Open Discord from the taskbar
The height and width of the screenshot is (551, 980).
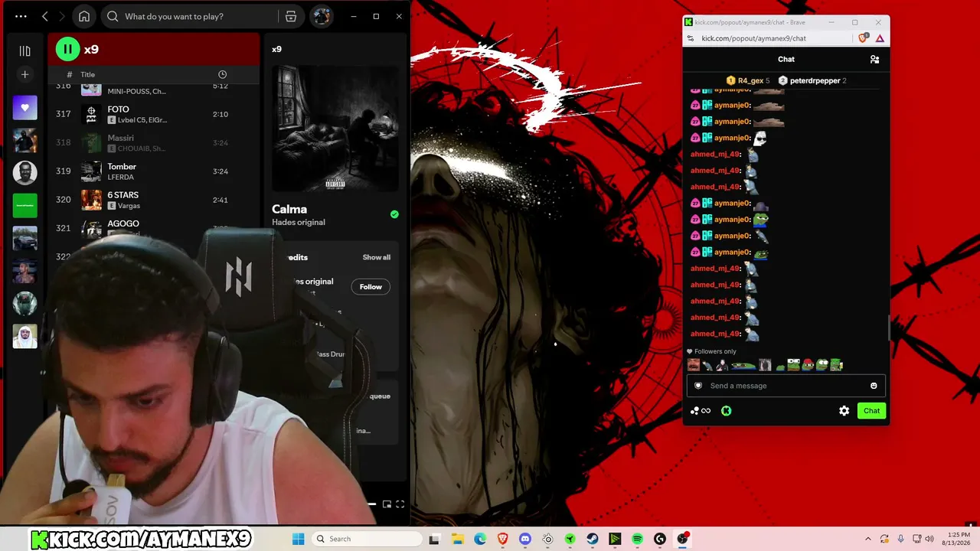[525, 539]
